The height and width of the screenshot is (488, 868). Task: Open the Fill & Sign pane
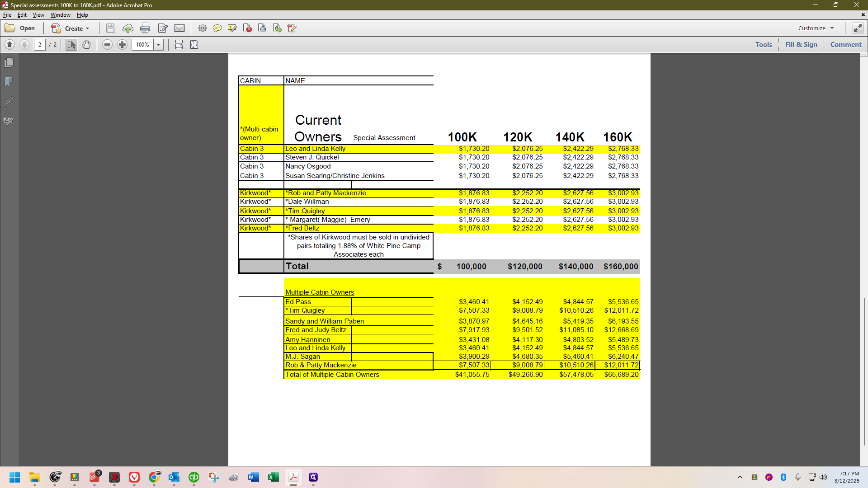[x=801, y=45]
